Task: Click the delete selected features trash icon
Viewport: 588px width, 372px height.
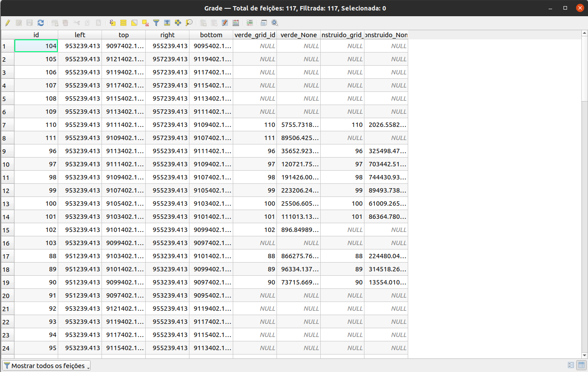Action: pos(66,23)
